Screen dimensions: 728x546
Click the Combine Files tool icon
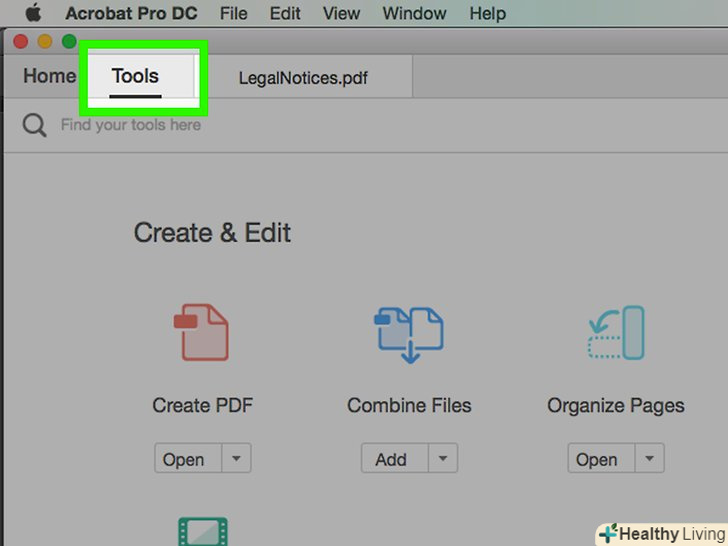click(409, 334)
